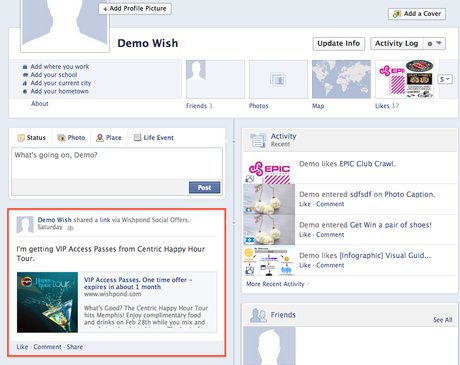
Task: Like the pair of shoes activity entry
Action: pyautogui.click(x=305, y=235)
